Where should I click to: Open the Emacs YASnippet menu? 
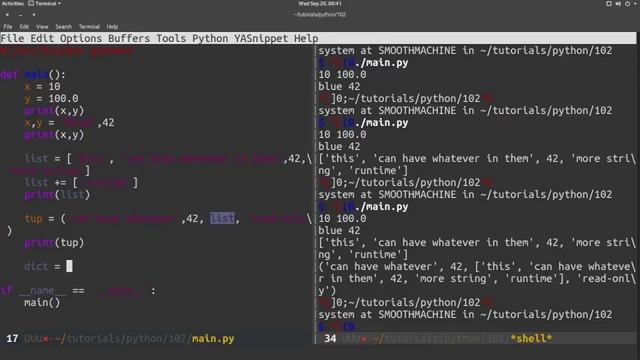[261, 38]
